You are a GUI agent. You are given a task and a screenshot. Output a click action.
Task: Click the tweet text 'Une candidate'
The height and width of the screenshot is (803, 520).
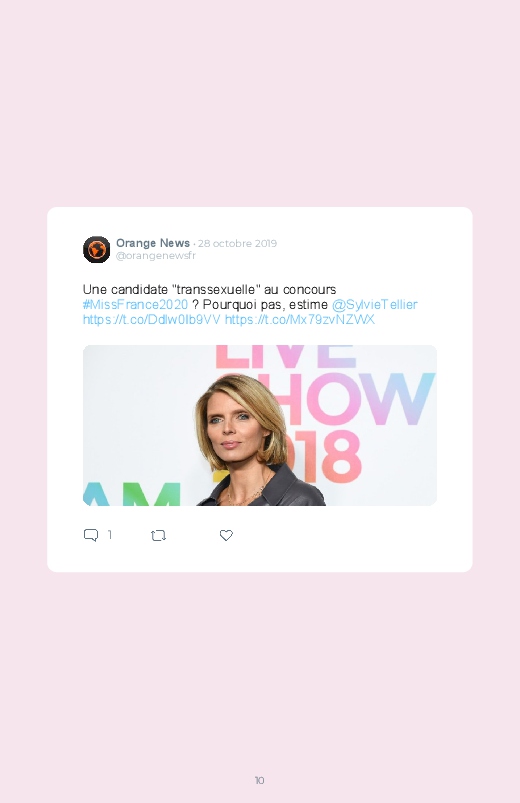click(x=125, y=289)
